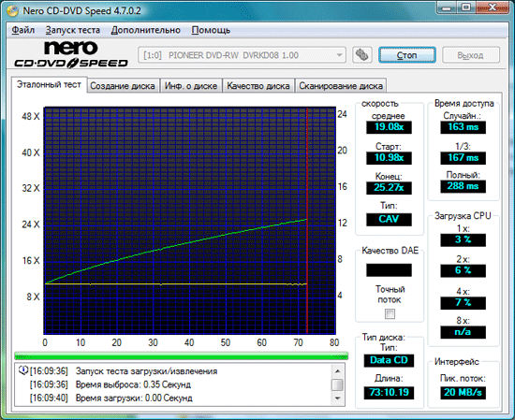Open the Запуск теста menu
This screenshot has width=515, height=420.
click(73, 30)
